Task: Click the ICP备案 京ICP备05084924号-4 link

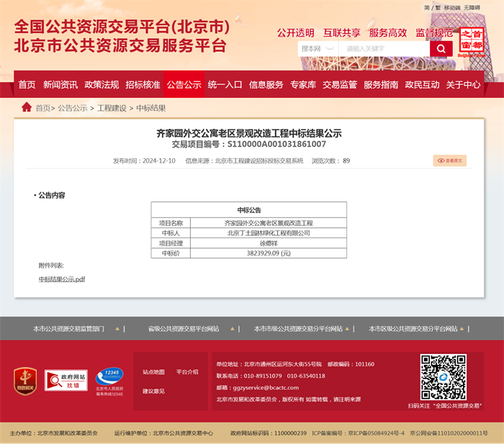Action: point(358,433)
